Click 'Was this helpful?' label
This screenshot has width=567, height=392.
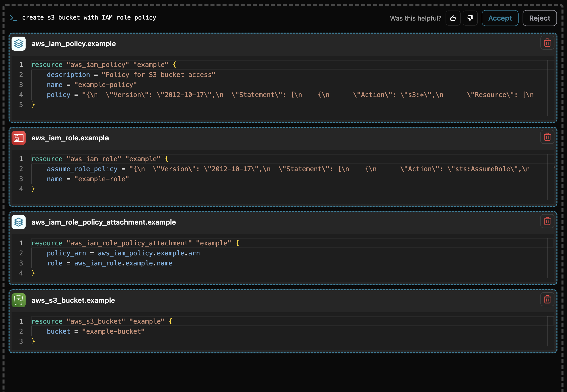click(415, 18)
